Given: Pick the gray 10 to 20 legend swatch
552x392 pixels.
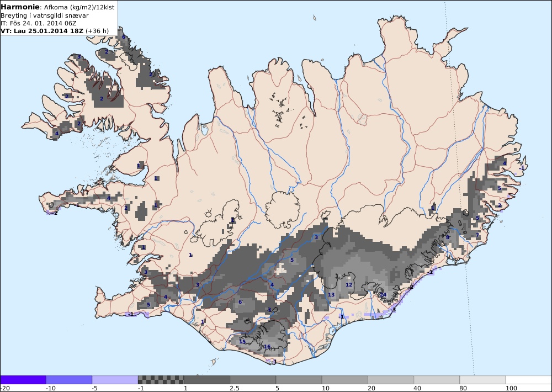Looking at the screenshot, I should coord(345,380).
